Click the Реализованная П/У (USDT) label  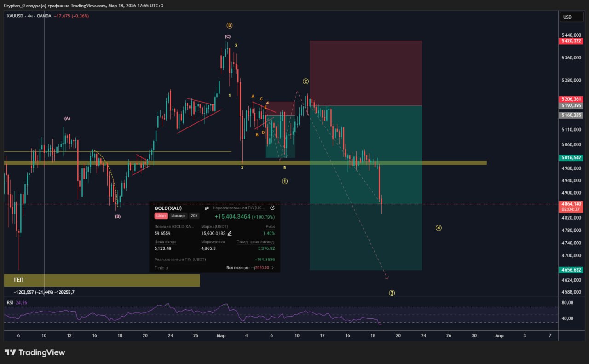(180, 260)
